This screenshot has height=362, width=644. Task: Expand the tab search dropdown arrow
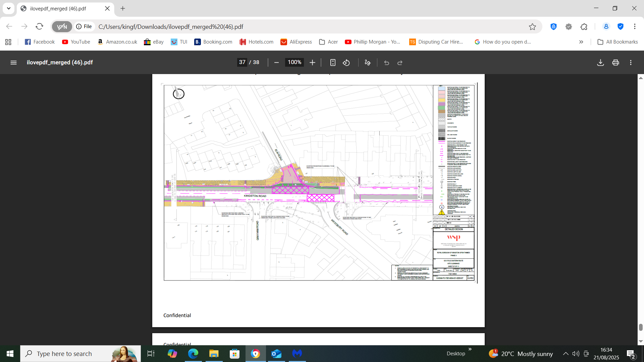click(9, 8)
